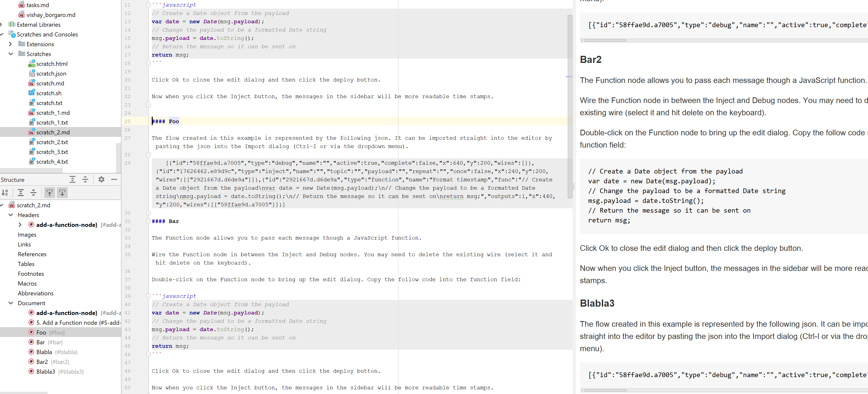
Task: Expand the add-a-function-node header in Structure
Action: coord(20,225)
